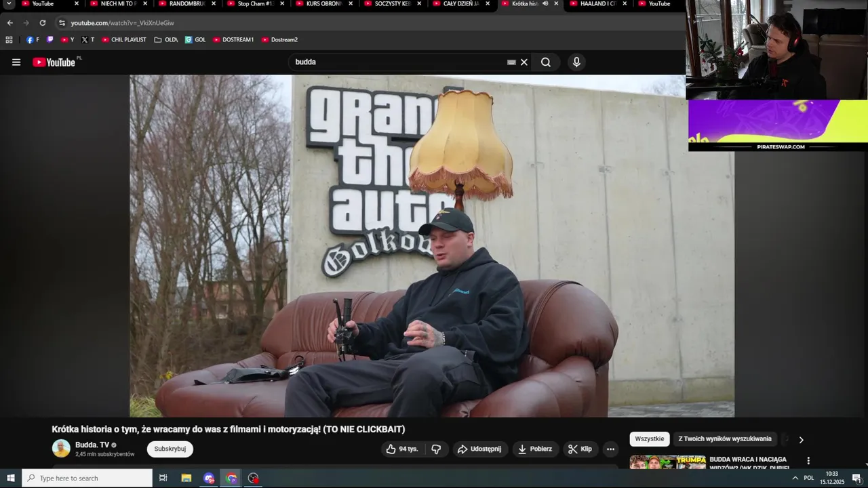Open more actions three-dot menu under the video
Screen dimensions: 868x488
point(610,449)
